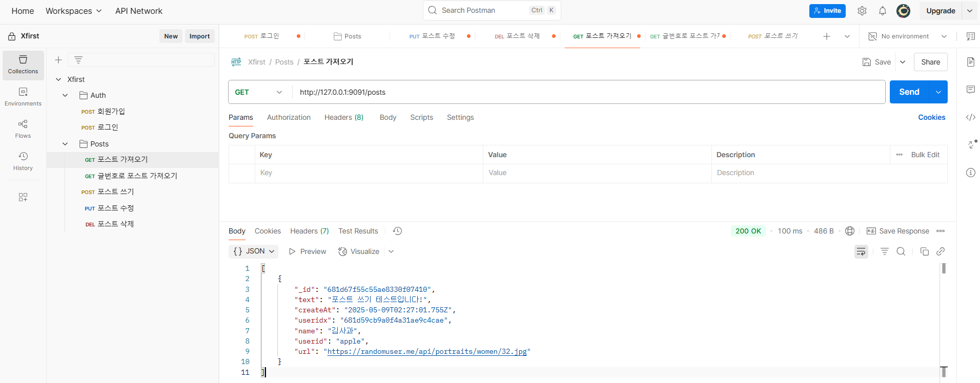Click the New button
The height and width of the screenshot is (383, 980).
(x=171, y=36)
